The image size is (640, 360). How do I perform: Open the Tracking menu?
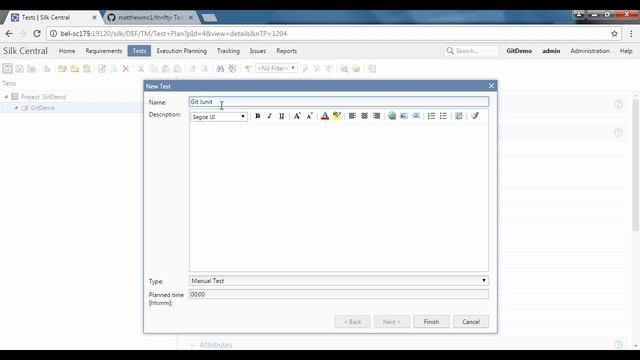228,51
